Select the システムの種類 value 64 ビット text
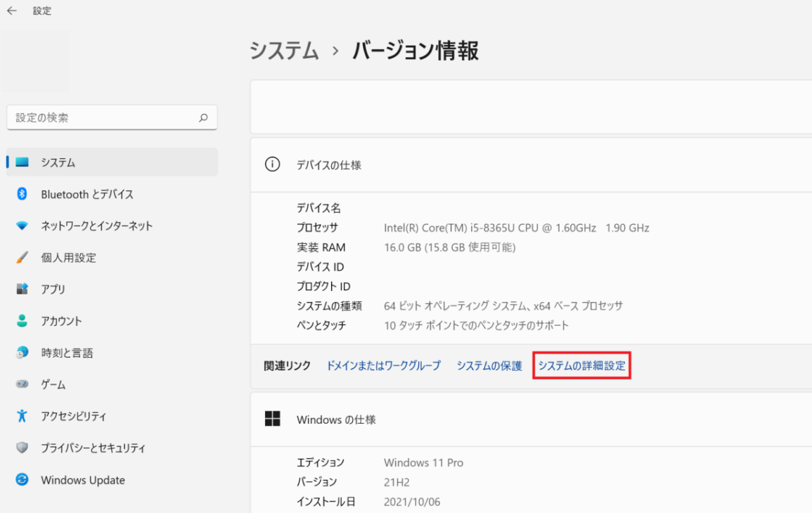This screenshot has height=513, width=812. 503,306
